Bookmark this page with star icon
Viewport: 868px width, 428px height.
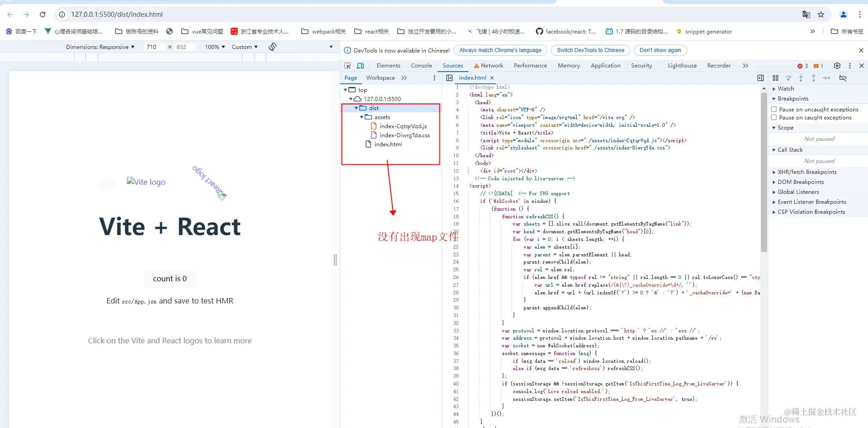click(x=821, y=14)
